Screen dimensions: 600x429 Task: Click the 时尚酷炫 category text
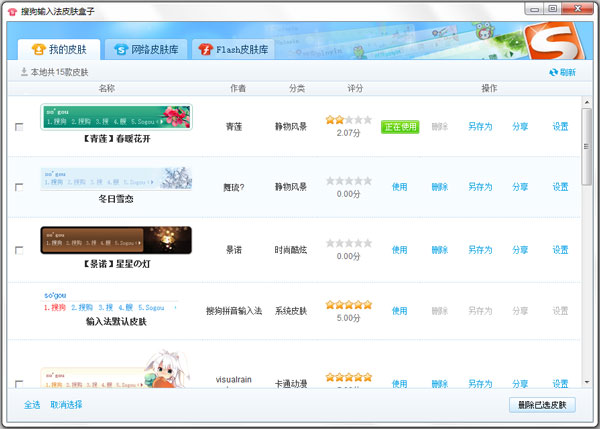coord(291,250)
